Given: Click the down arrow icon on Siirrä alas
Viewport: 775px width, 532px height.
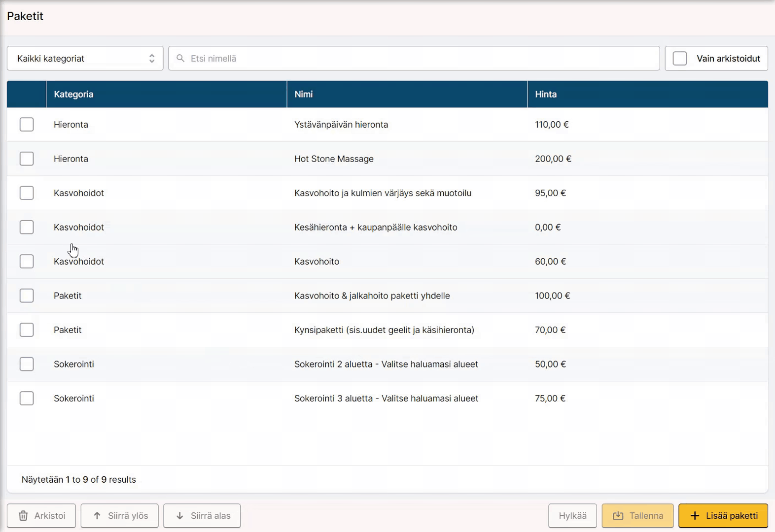Looking at the screenshot, I should [x=180, y=516].
